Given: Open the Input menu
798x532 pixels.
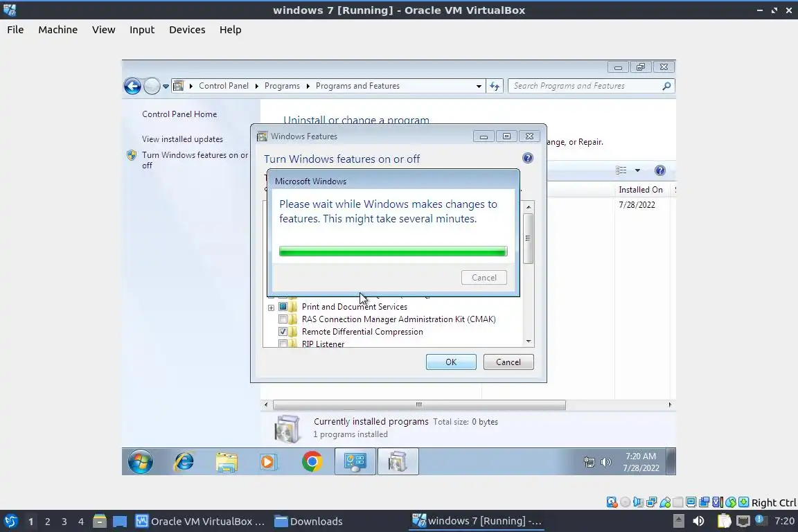Looking at the screenshot, I should pos(142,30).
